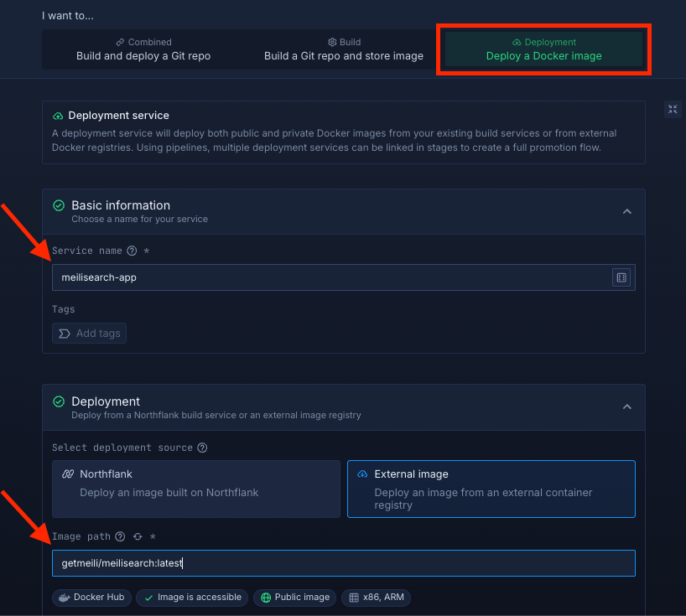
Task: Click the Service name input field
Action: click(x=331, y=277)
